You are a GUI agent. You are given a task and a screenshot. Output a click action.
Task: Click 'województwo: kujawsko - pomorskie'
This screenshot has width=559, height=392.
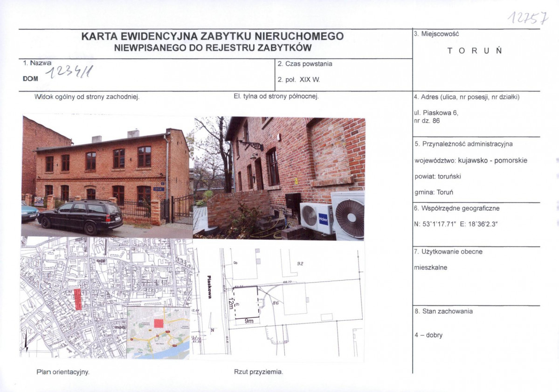471,160
